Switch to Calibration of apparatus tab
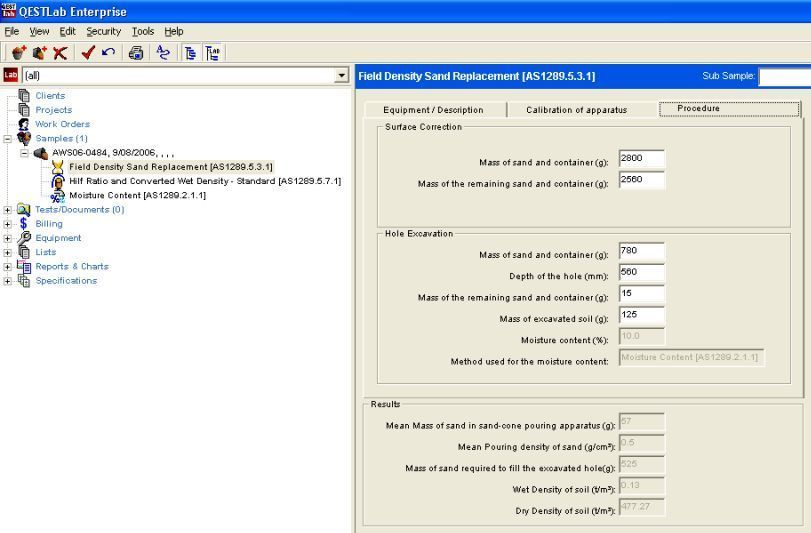 (x=576, y=109)
